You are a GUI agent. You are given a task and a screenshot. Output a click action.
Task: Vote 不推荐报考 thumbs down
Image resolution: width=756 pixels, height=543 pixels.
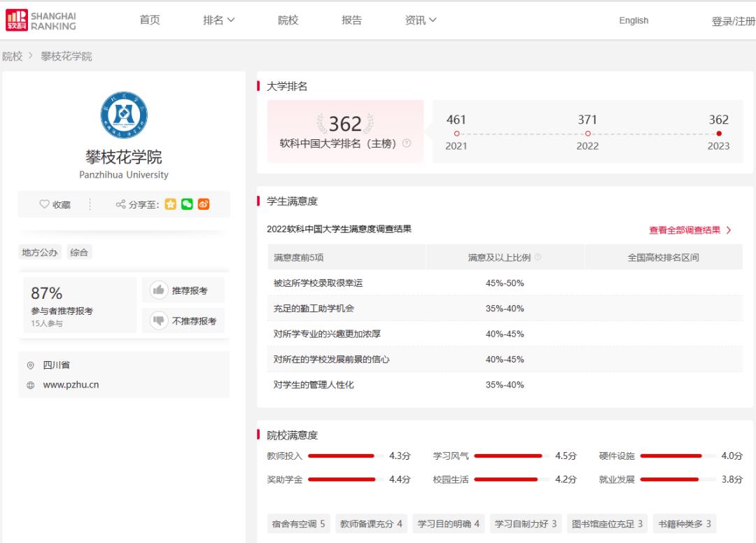tap(183, 321)
